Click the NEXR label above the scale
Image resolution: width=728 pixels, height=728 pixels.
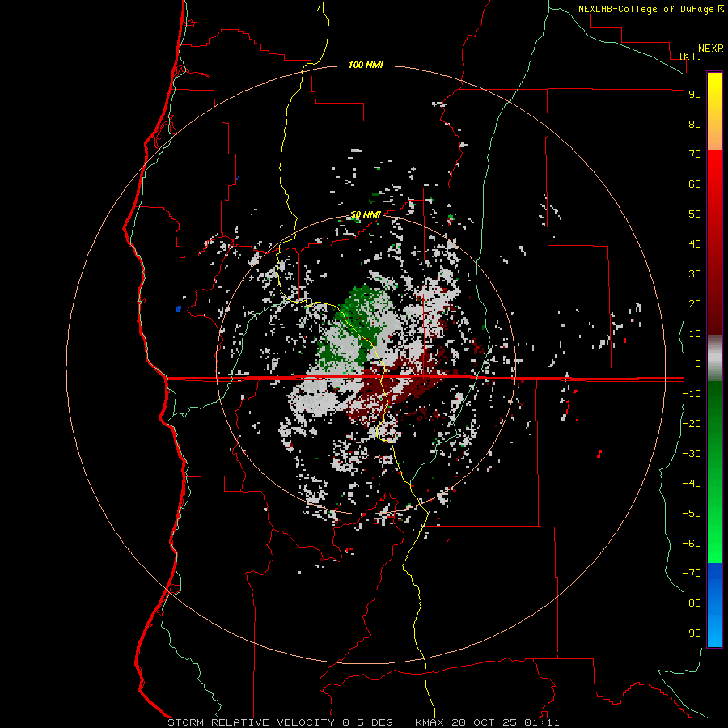coord(711,49)
